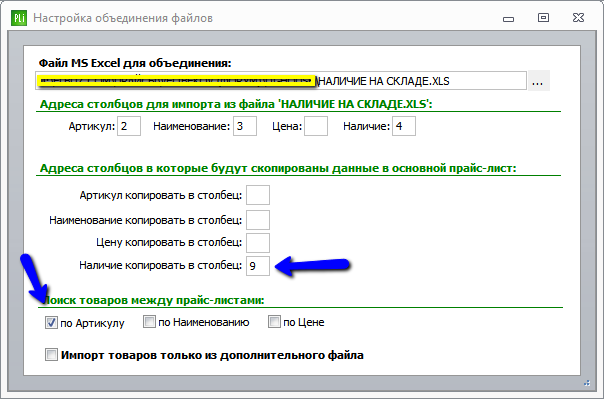Click the Excel file path field
This screenshot has height=399, width=604.
pos(281,81)
